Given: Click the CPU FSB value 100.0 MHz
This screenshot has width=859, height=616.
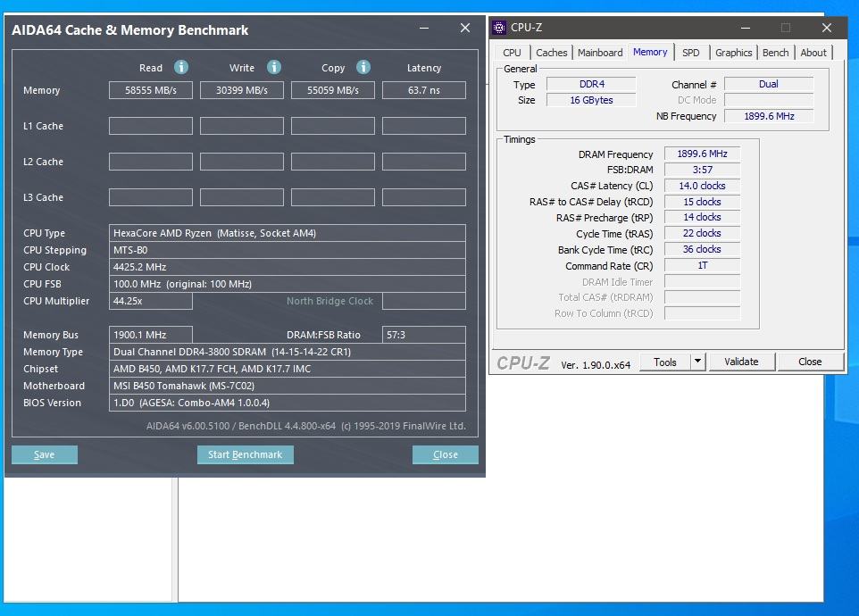Looking at the screenshot, I should pyautogui.click(x=287, y=284).
